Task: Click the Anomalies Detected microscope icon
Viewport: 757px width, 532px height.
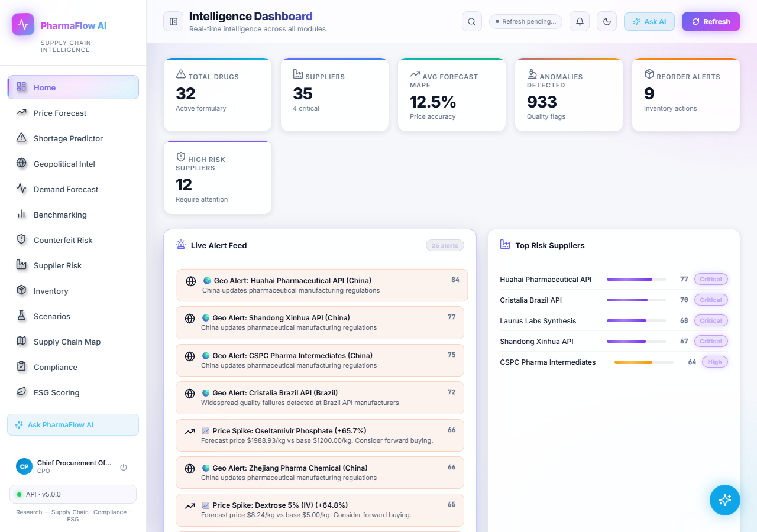Action: coord(532,74)
